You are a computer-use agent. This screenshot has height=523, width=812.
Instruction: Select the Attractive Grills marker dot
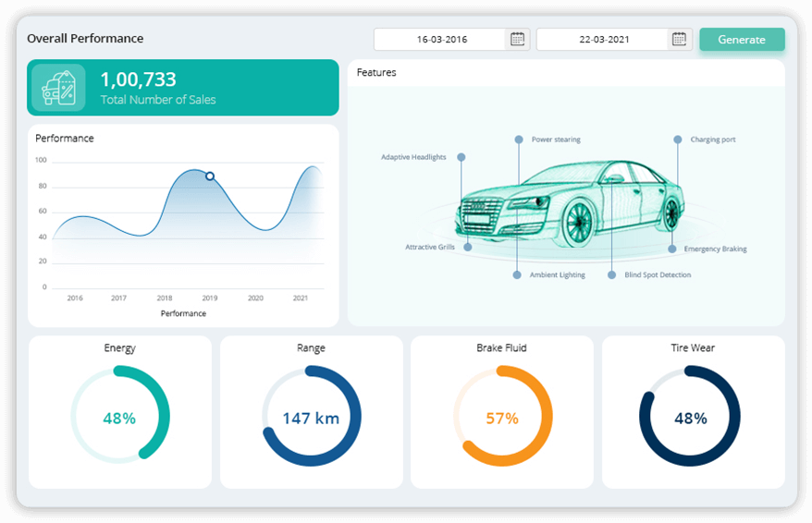pos(468,247)
